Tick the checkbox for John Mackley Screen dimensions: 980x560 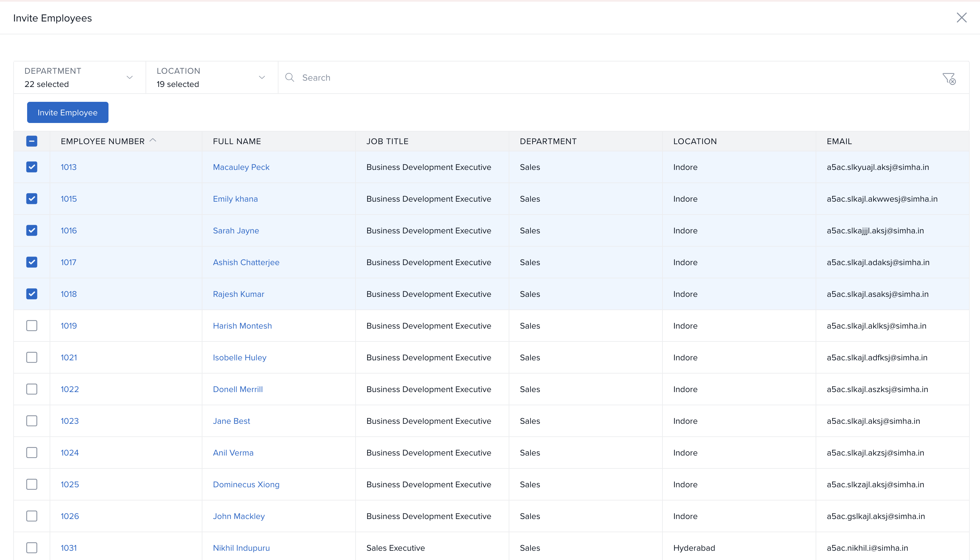point(31,516)
